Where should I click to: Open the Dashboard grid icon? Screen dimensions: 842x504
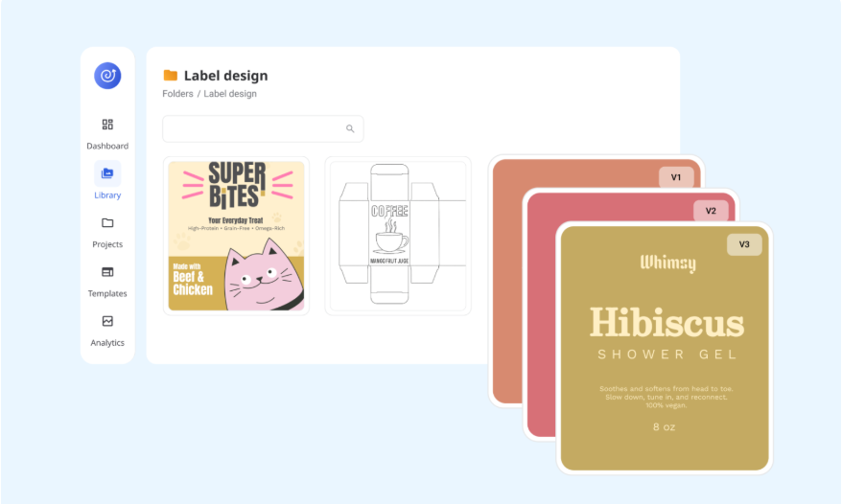pyautogui.click(x=107, y=125)
